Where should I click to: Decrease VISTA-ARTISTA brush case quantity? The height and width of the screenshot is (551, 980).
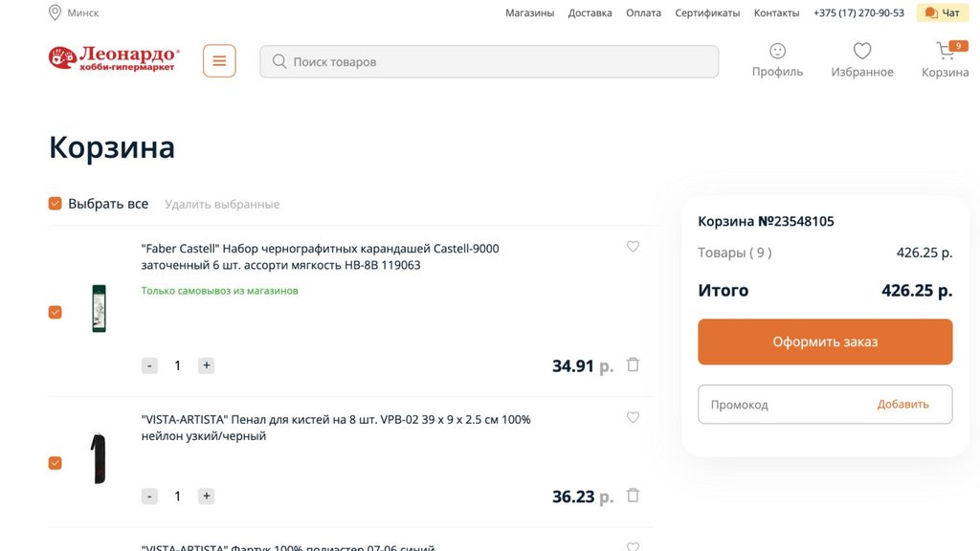149,496
